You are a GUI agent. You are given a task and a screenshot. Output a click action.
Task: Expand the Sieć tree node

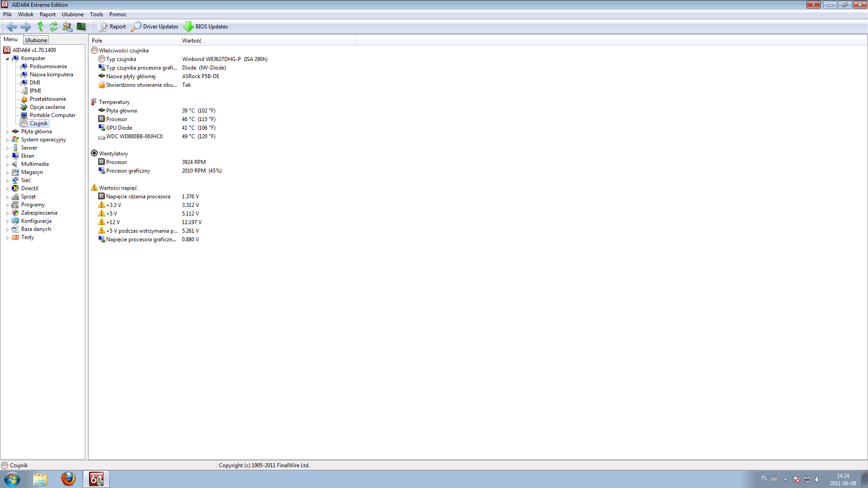(7, 181)
